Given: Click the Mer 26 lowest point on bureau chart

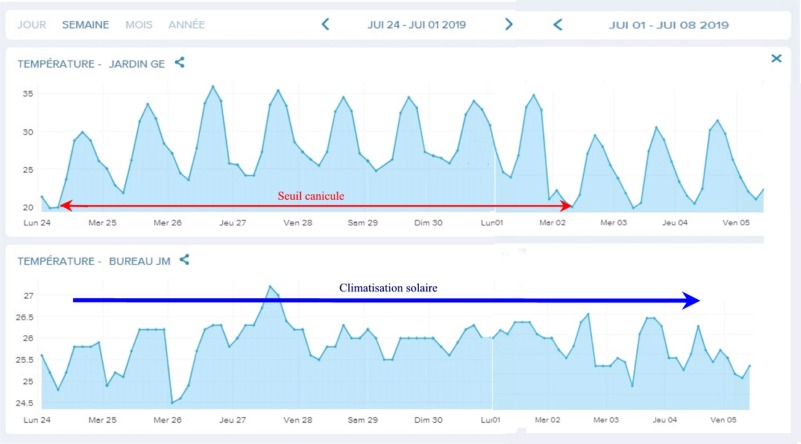Looking at the screenshot, I should tap(172, 403).
